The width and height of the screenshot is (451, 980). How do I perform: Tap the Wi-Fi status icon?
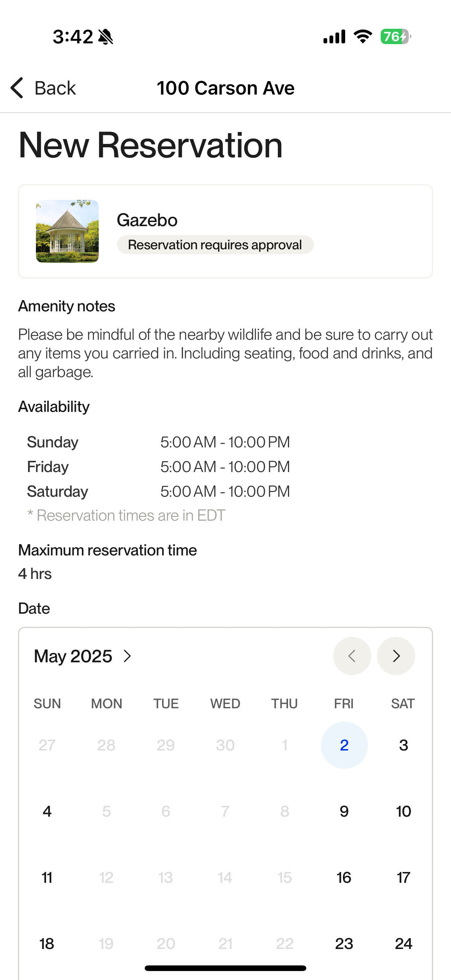point(363,37)
